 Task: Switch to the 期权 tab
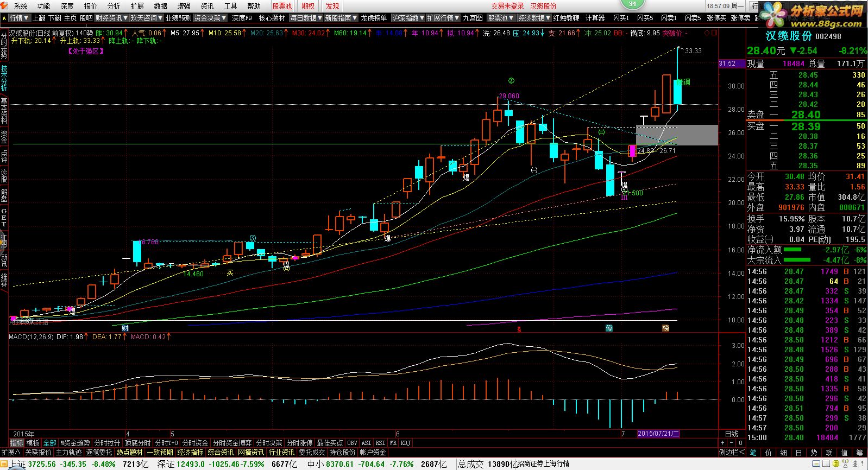point(308,6)
